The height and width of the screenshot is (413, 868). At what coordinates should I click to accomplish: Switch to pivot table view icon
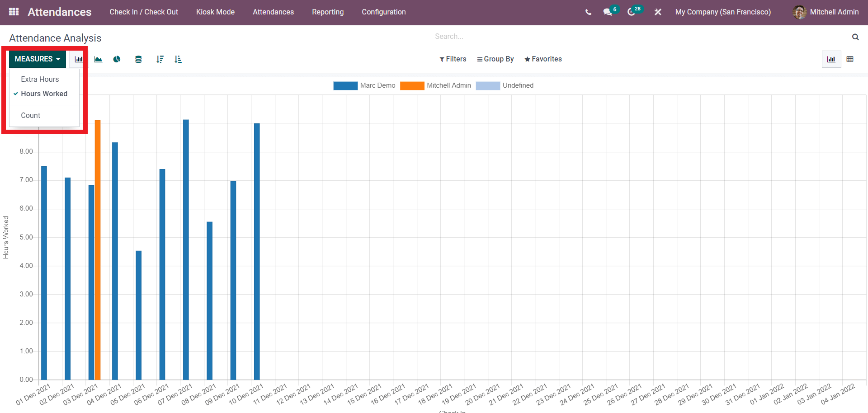pos(850,59)
